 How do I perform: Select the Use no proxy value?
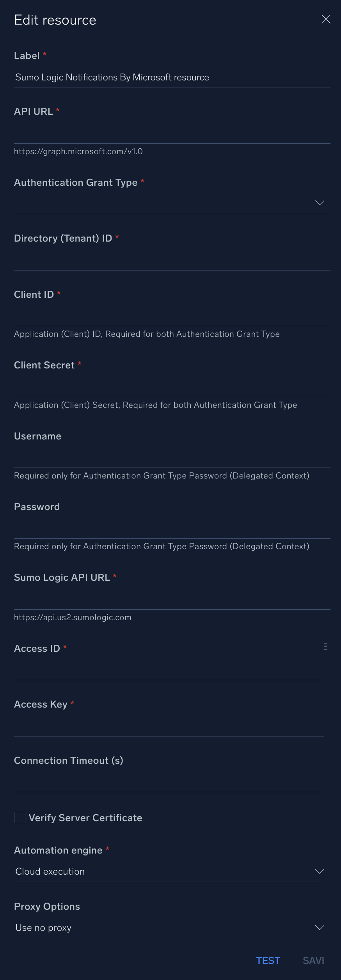43,928
